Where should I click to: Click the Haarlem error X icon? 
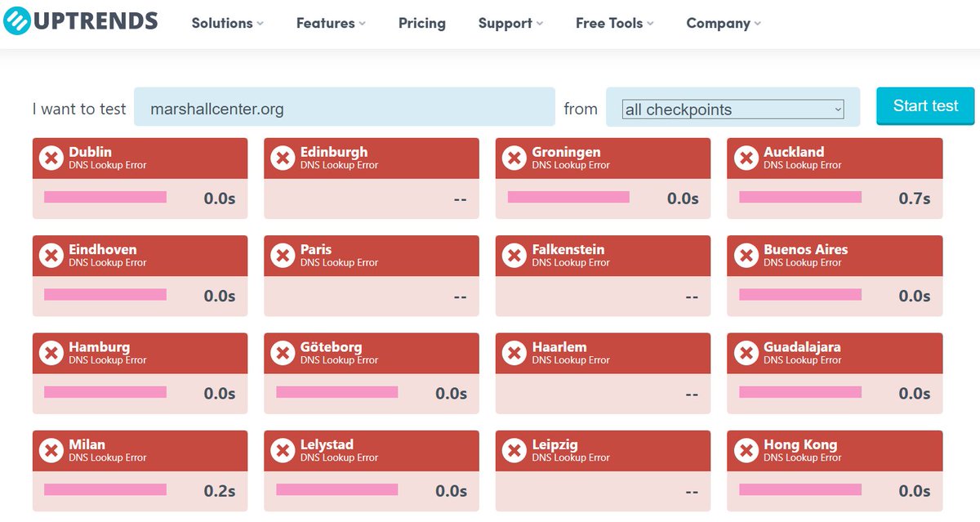[514, 353]
